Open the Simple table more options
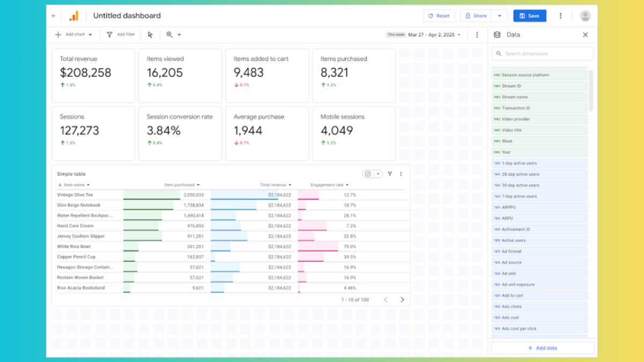 coord(401,174)
